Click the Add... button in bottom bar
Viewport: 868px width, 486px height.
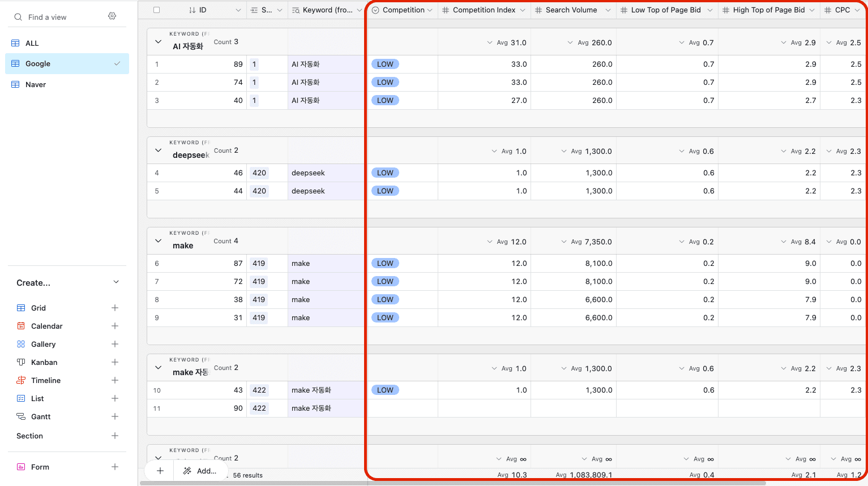click(200, 471)
